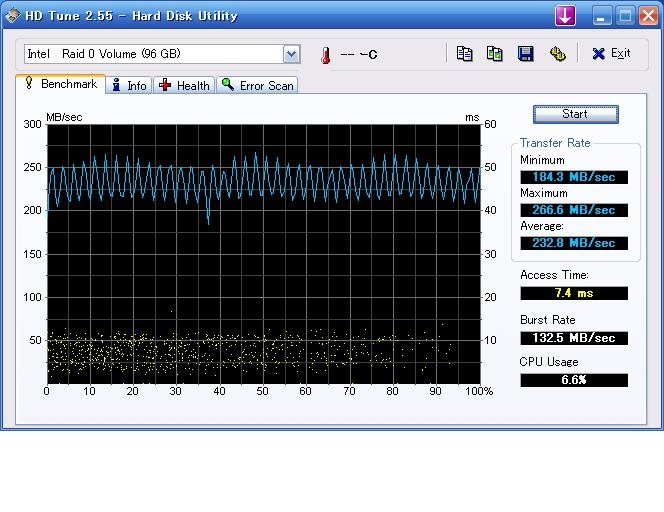The image size is (664, 512).
Task: Select Intel Raid 0 Volume drive field
Action: click(x=162, y=54)
